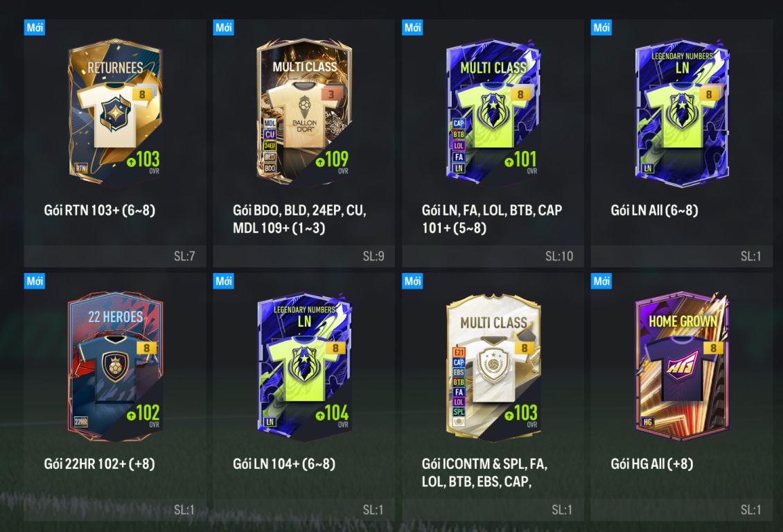Click the SL:10 quantity indicator
This screenshot has height=532, width=783.
(558, 256)
